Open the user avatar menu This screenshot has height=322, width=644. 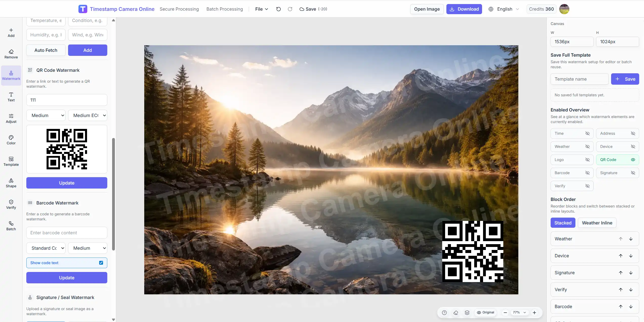point(564,9)
